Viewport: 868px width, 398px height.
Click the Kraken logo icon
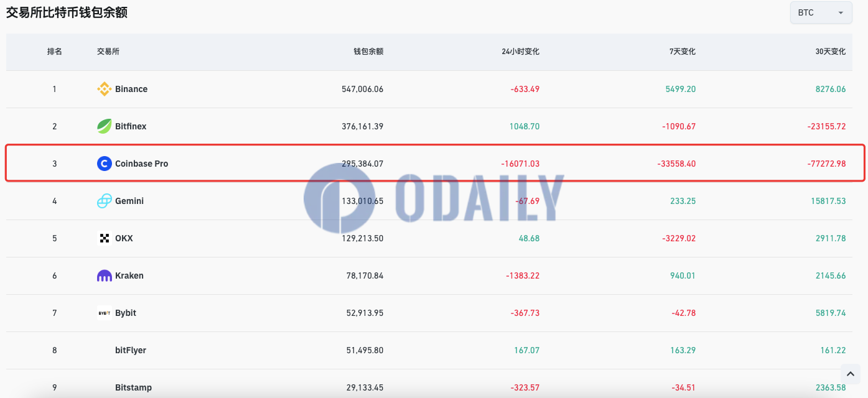105,275
